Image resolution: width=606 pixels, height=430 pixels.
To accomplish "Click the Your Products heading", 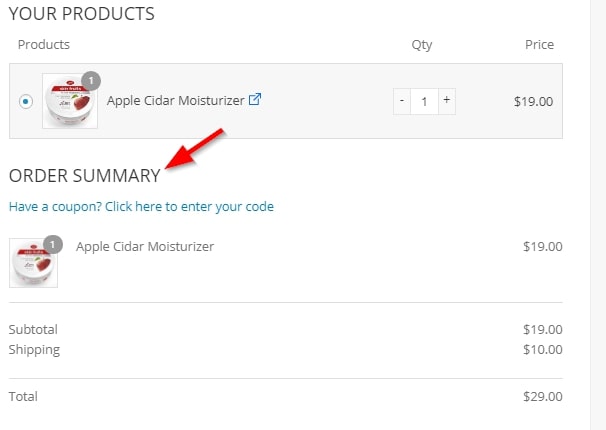I will [x=82, y=14].
